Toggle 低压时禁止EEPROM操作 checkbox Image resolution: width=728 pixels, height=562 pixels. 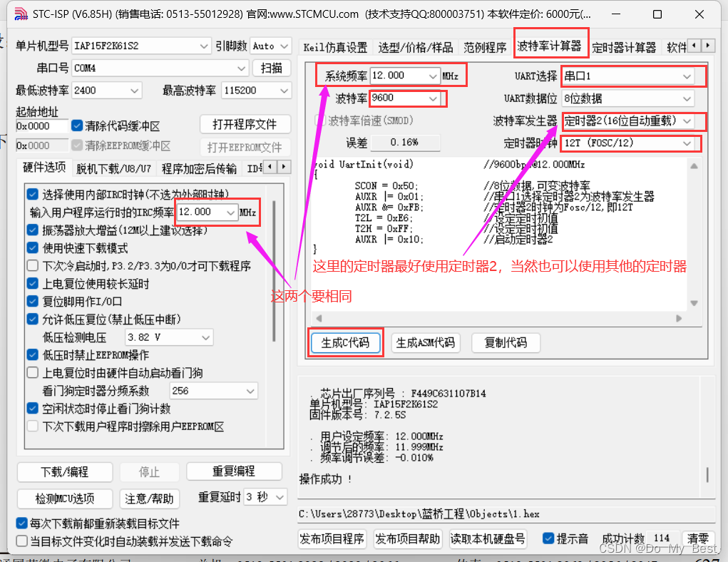coord(33,355)
